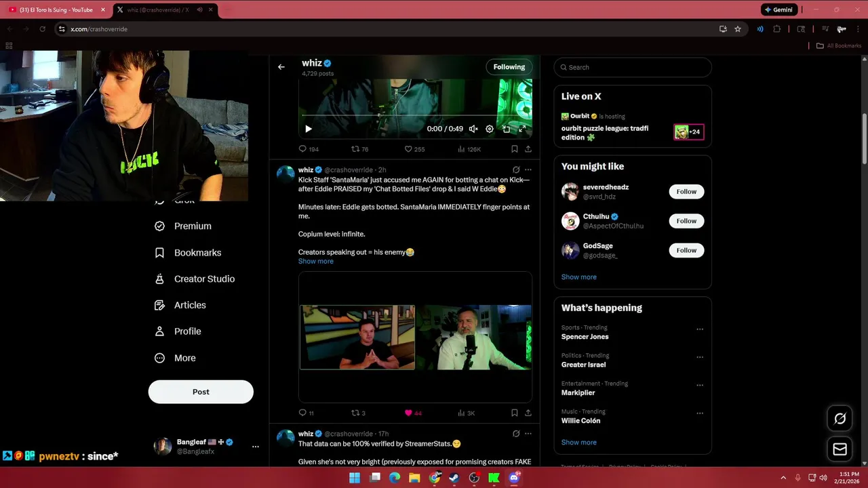868x488 pixels.
Task: Open Chrome media controls icon
Action: click(825, 29)
